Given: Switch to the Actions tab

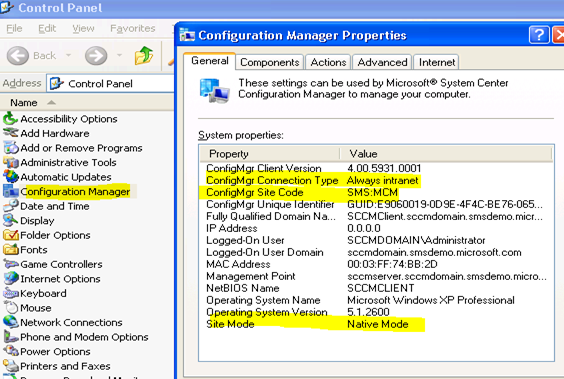Looking at the screenshot, I should [328, 62].
